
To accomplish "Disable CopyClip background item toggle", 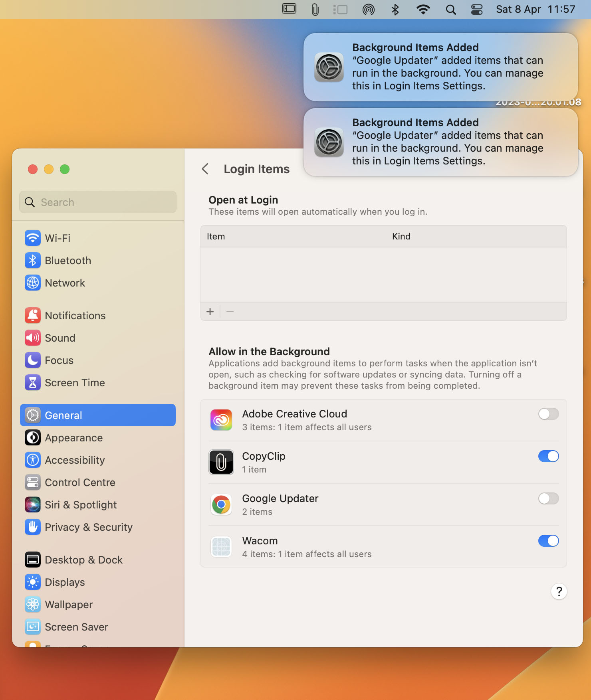I will pos(548,456).
